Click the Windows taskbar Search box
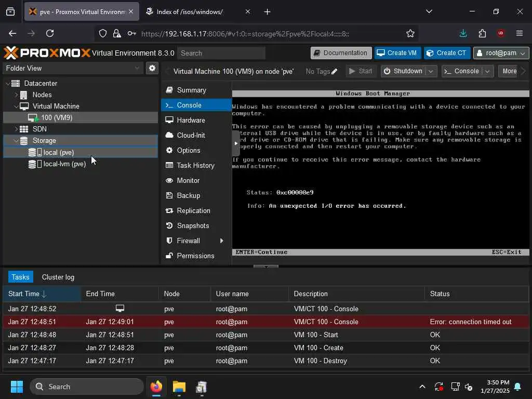Viewport: 532px width, 399px height. (x=87, y=387)
